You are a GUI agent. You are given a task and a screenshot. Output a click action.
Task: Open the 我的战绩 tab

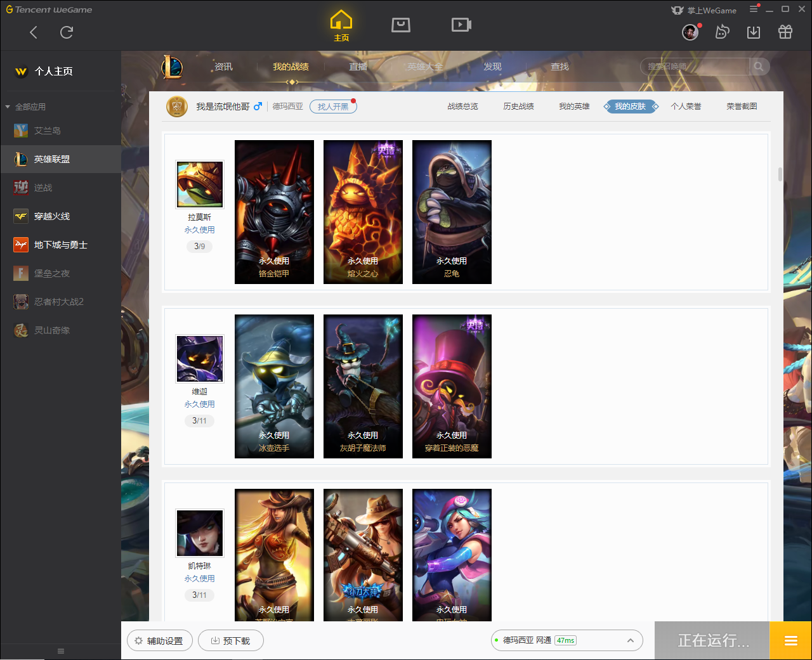tap(291, 67)
